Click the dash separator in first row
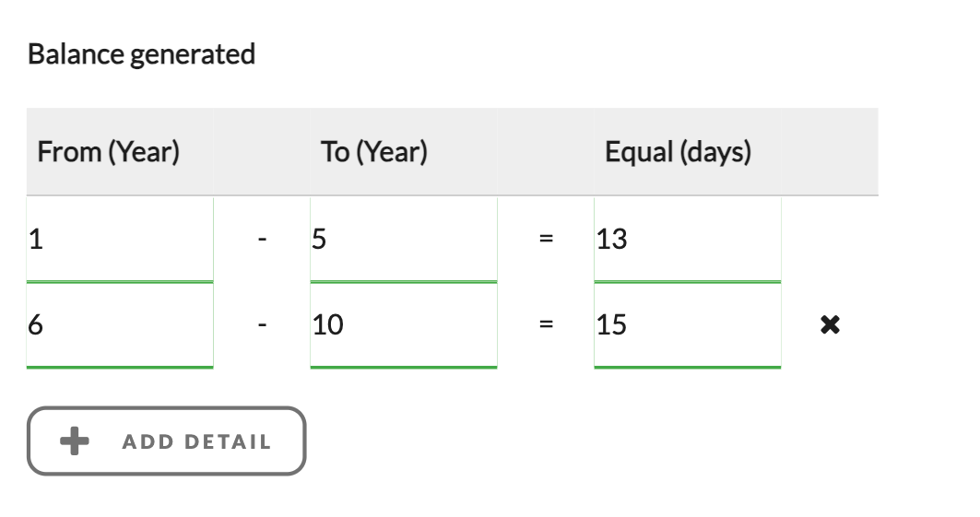980x517 pixels. (263, 240)
